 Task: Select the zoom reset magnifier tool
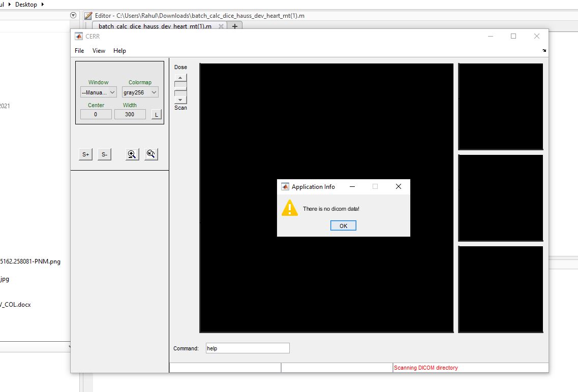[151, 154]
